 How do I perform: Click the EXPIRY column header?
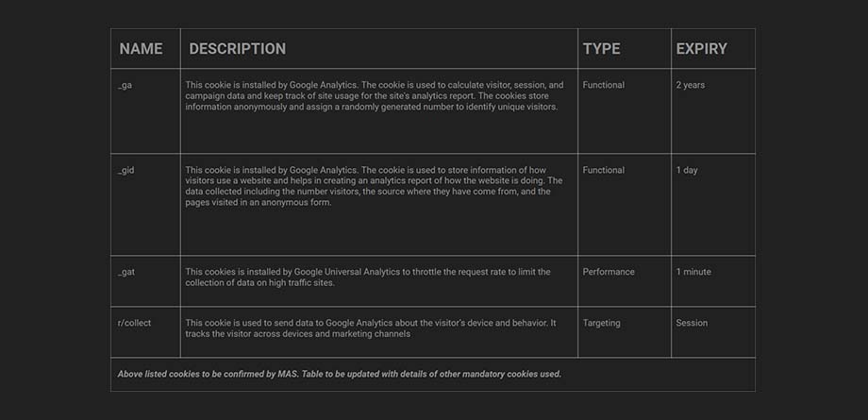pos(701,49)
